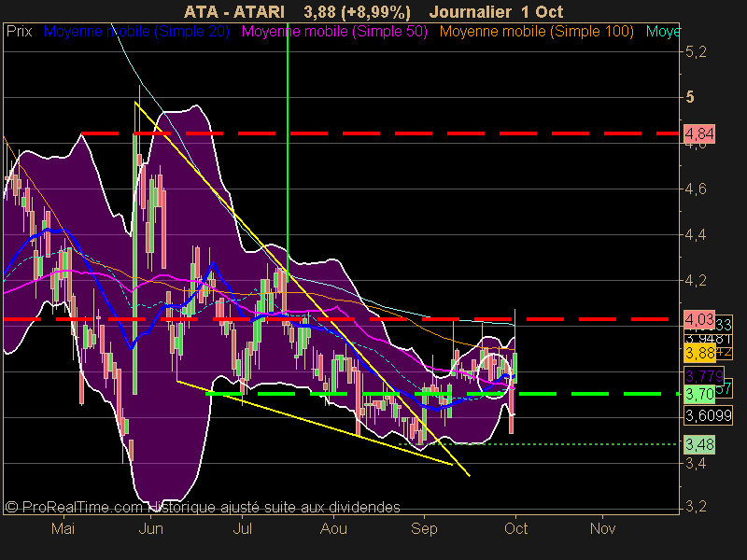This screenshot has width=747, height=560.
Task: Click the "Mai" month label
Action: (x=63, y=528)
